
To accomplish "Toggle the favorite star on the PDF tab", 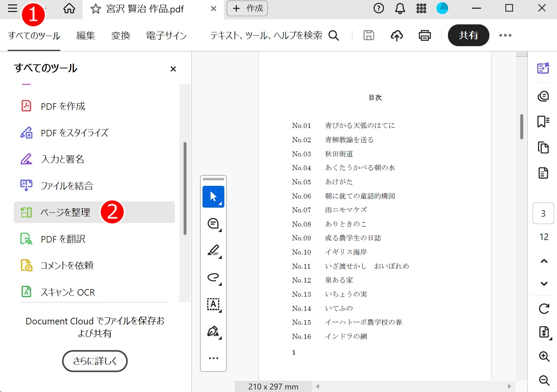I will pyautogui.click(x=96, y=9).
